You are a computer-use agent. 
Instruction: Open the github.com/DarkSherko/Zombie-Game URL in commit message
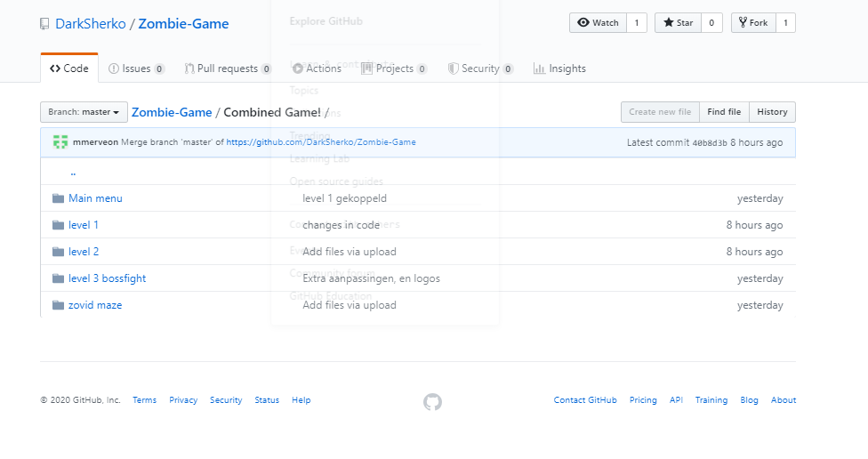click(321, 142)
